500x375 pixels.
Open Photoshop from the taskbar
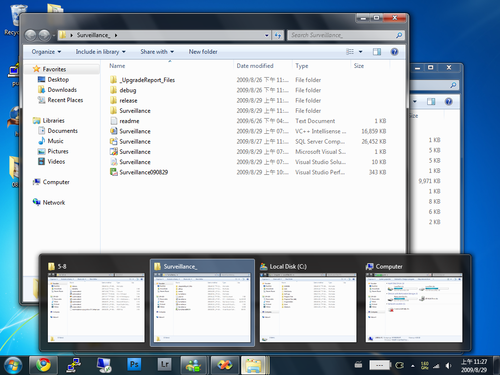134,364
